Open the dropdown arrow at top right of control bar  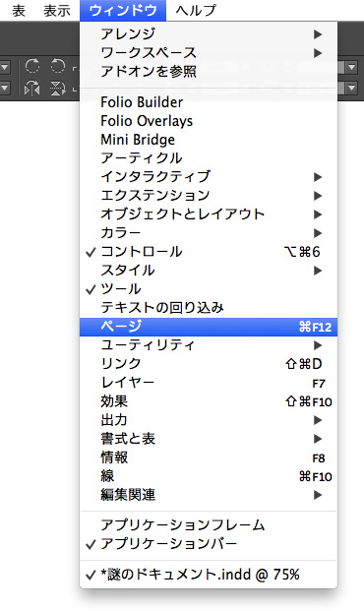click(x=352, y=67)
